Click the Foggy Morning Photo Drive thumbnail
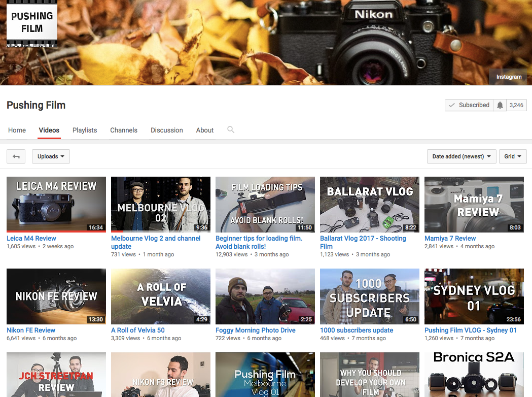The height and width of the screenshot is (397, 532). click(x=265, y=296)
